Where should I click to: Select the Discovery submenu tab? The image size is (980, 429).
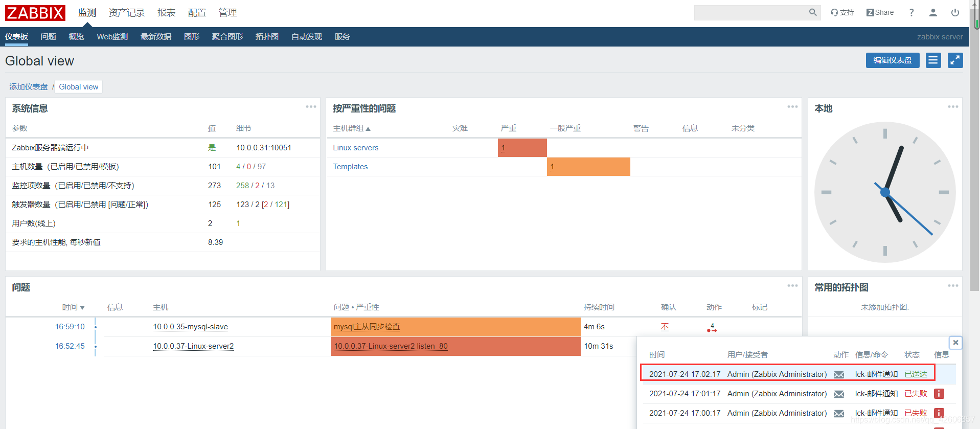307,37
